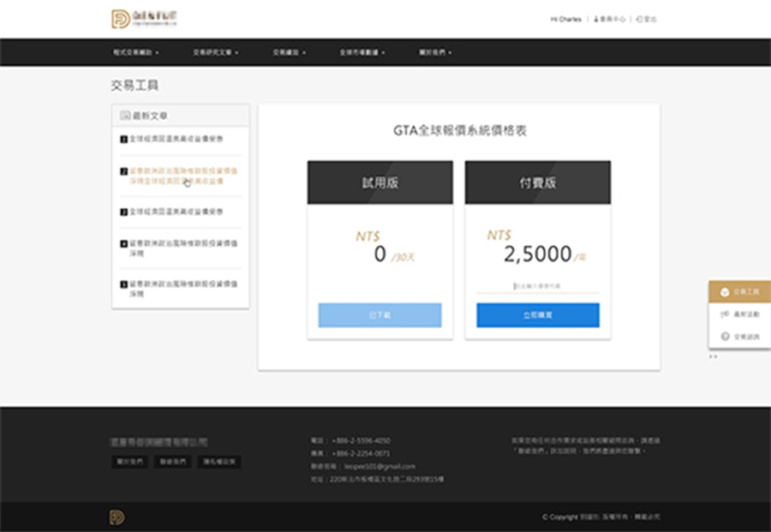The image size is (771, 532).
Task: Click the leopee101@gmail.com email address
Action: pos(380,466)
